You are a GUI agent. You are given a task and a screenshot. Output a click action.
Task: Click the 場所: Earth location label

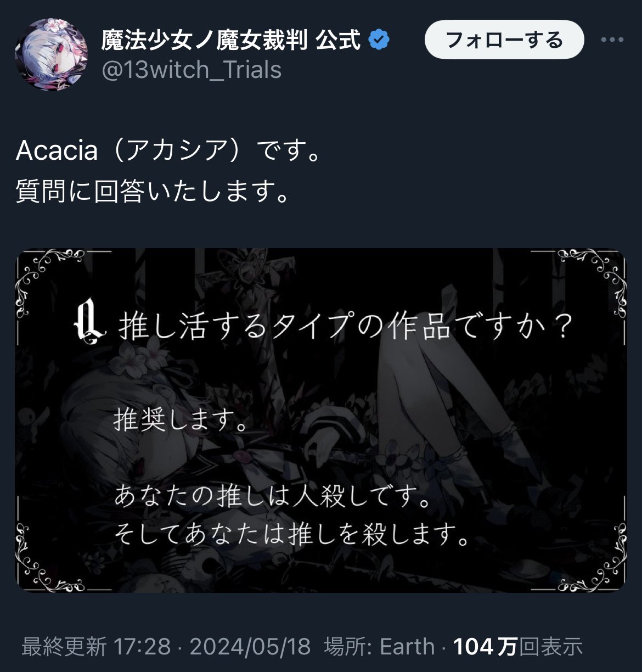pos(379,647)
